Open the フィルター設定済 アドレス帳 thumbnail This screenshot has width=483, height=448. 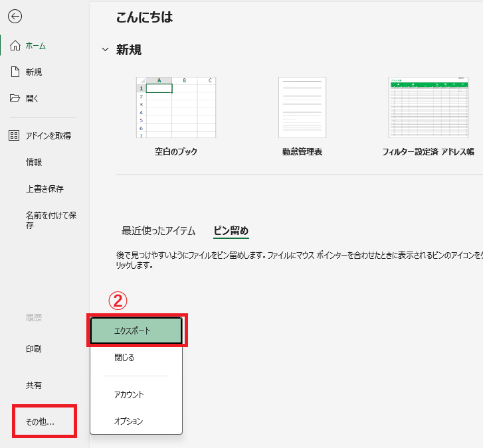pyautogui.click(x=429, y=108)
